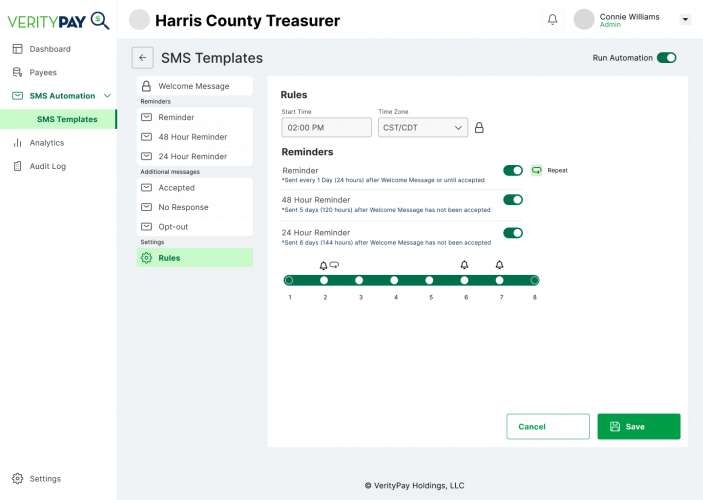Click the VerityPay logo

pyautogui.click(x=58, y=21)
